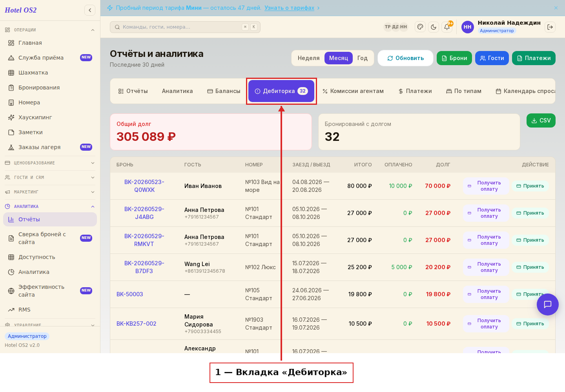Image resolution: width=565 pixels, height=392 pixels.
Task: Open Сверка броней с сайта
Action: (x=50, y=238)
